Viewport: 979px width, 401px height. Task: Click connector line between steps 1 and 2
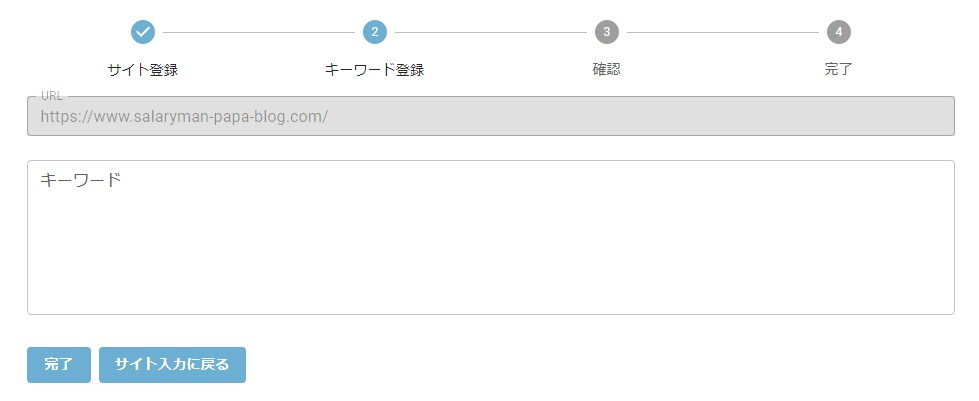(258, 32)
